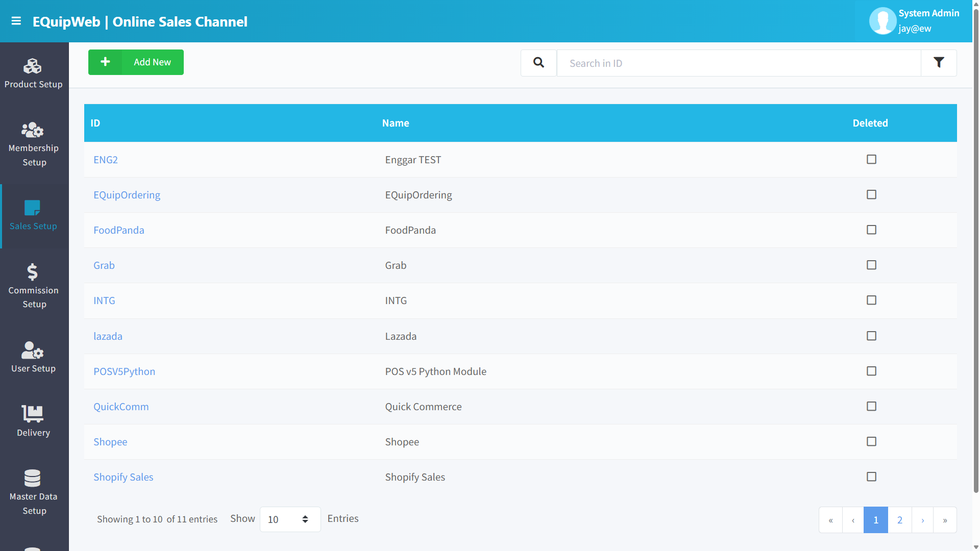The height and width of the screenshot is (551, 980).
Task: Click the Quick Commerce name cell
Action: (x=423, y=407)
